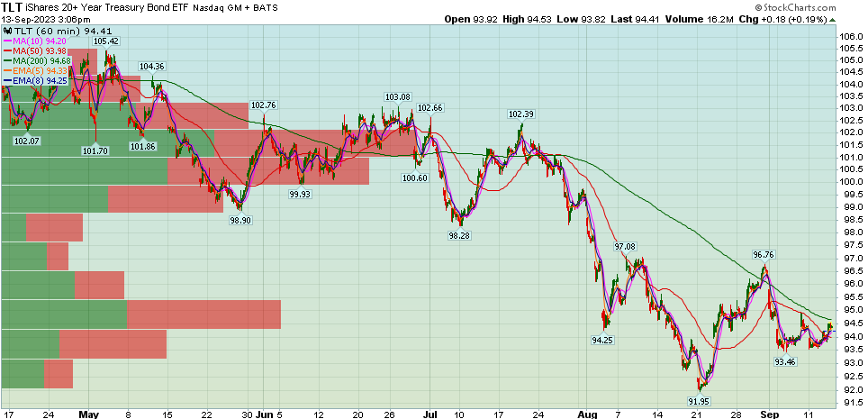Click the 94.25 low price label

click(x=602, y=340)
